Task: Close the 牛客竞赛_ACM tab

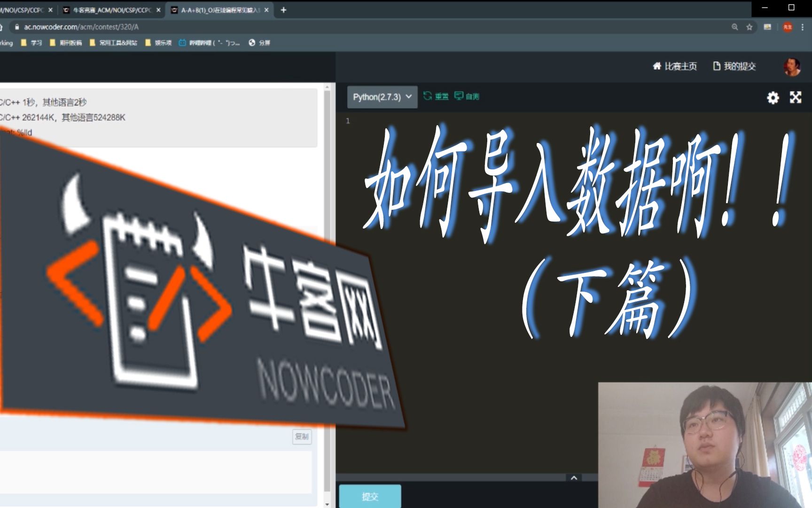Action: [x=158, y=10]
